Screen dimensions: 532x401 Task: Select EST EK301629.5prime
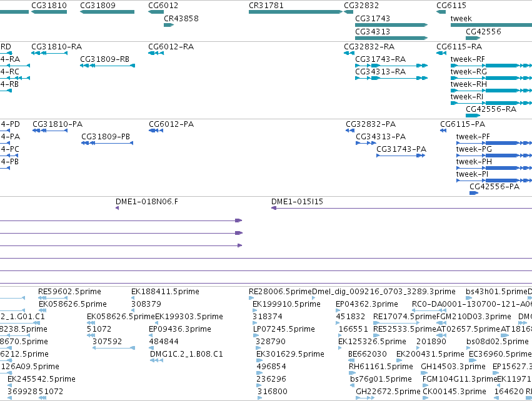(x=290, y=354)
